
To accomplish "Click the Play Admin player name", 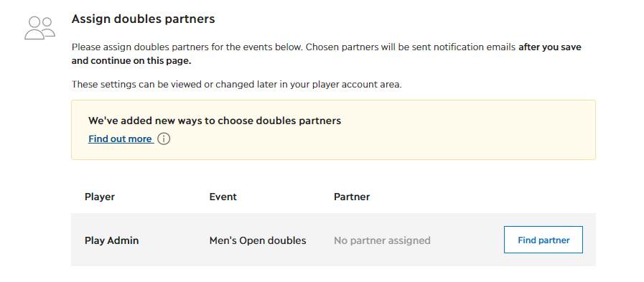I will [112, 240].
